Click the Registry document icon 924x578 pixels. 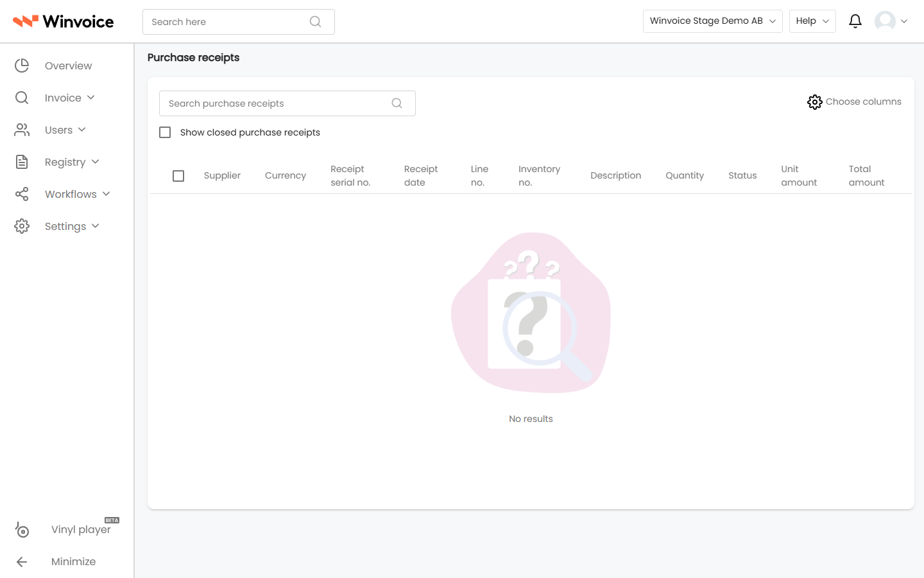click(x=22, y=162)
